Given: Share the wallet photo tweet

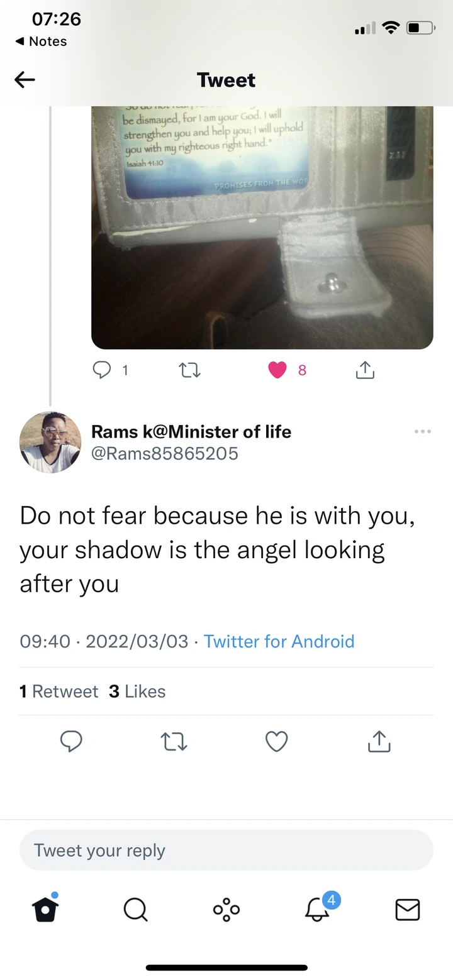Looking at the screenshot, I should point(365,370).
